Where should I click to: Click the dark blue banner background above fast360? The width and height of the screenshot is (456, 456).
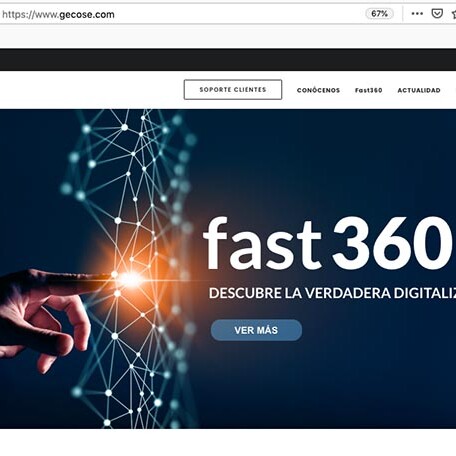(x=317, y=160)
